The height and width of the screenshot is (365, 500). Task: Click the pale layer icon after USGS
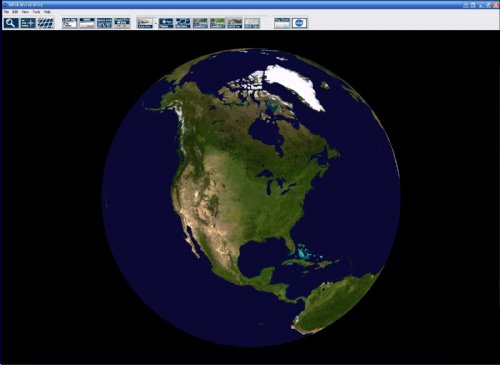point(252,23)
